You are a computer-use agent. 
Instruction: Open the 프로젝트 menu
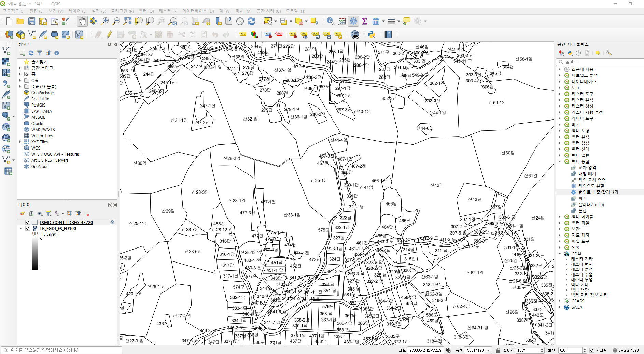pos(14,11)
